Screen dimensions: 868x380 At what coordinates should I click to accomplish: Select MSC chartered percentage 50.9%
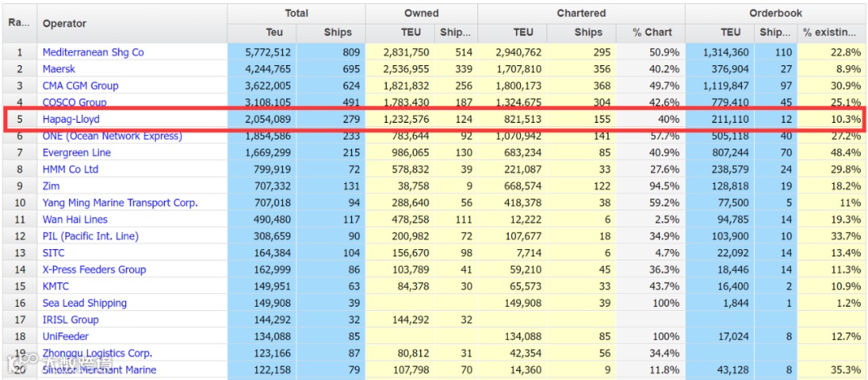(666, 52)
